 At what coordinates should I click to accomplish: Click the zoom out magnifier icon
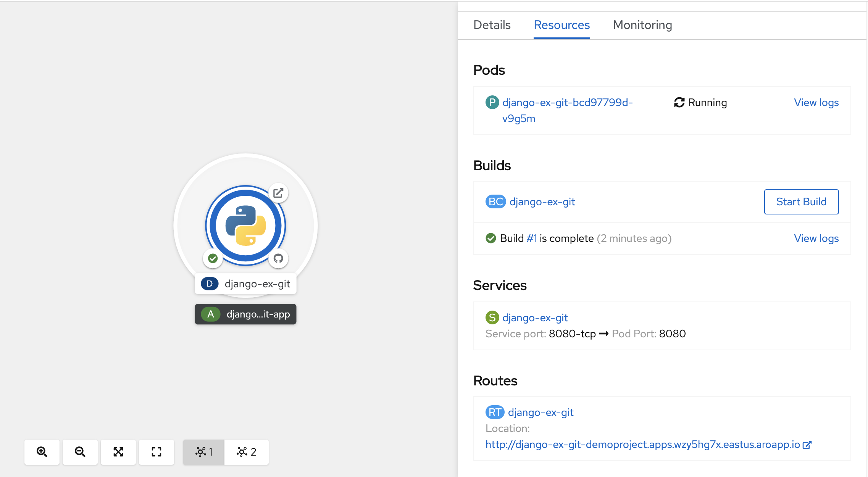pyautogui.click(x=79, y=451)
